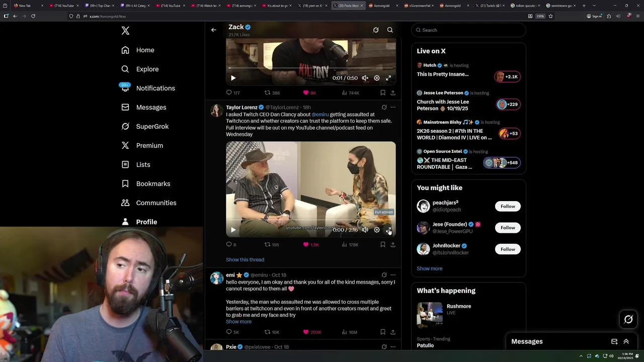This screenshot has height=362, width=644.
Task: Play the Taylor Lorenz interview video
Action: [233, 230]
